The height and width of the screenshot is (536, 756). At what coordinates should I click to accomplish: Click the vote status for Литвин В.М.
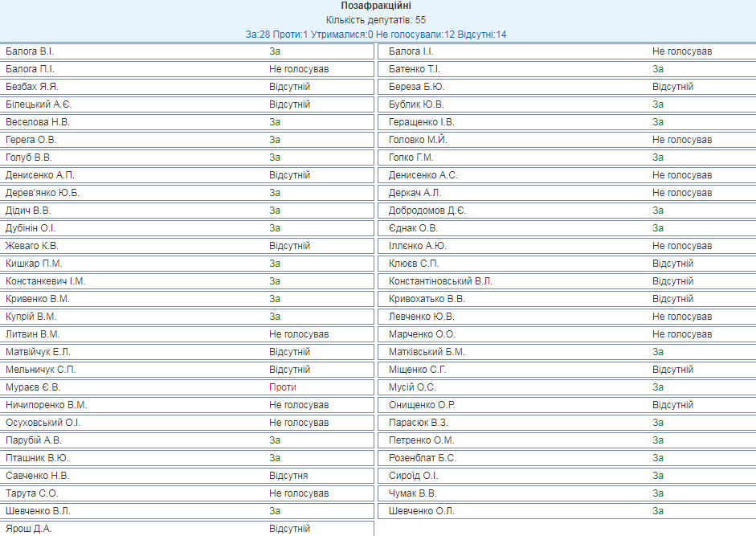click(x=299, y=334)
